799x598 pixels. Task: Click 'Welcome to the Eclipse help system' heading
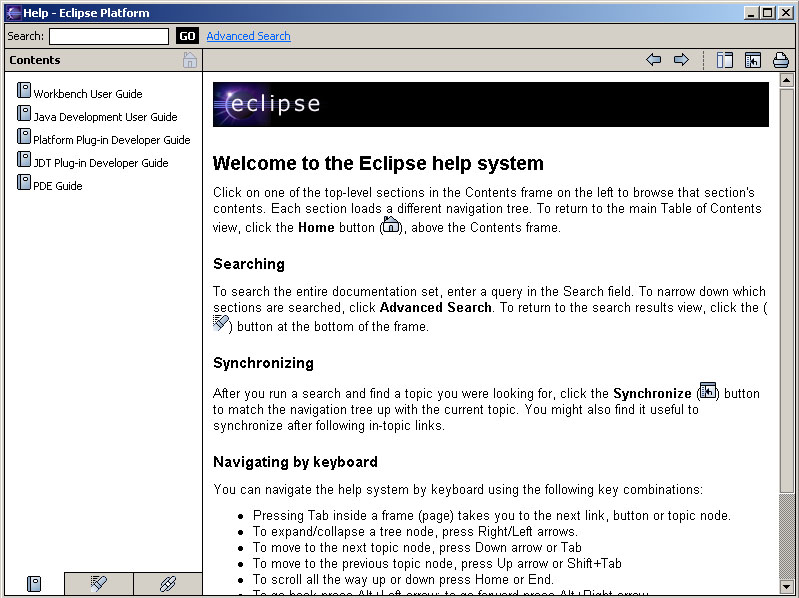378,164
